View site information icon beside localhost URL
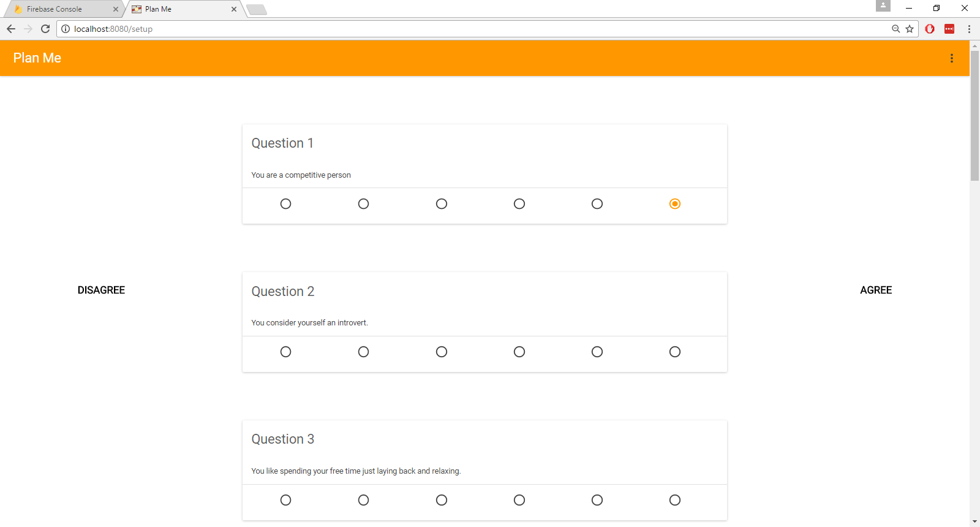This screenshot has height=527, width=980. click(x=66, y=29)
